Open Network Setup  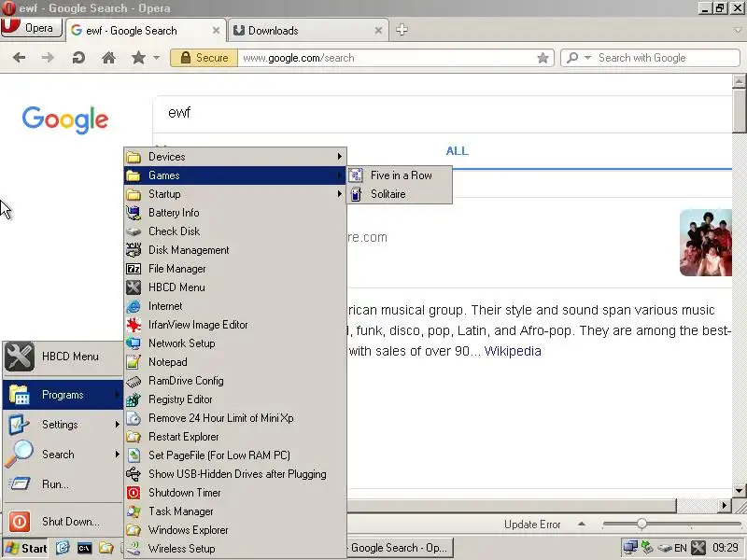(x=235, y=343)
